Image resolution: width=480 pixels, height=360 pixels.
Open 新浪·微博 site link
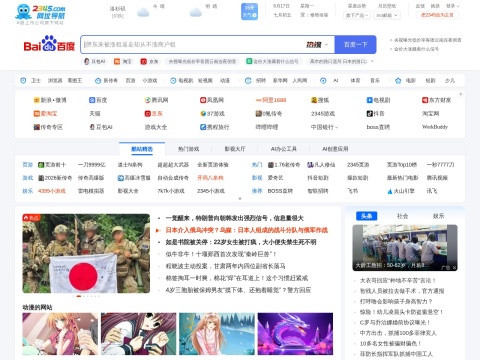[x=50, y=100]
